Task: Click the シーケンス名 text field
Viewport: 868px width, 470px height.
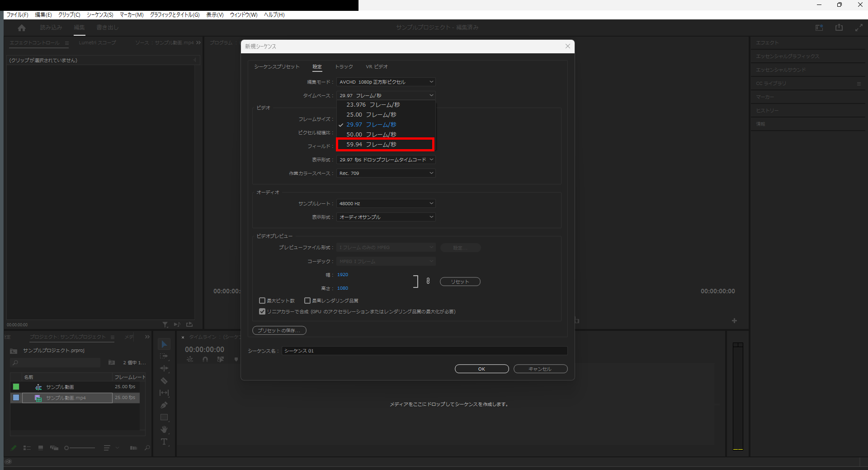Action: (x=424, y=351)
